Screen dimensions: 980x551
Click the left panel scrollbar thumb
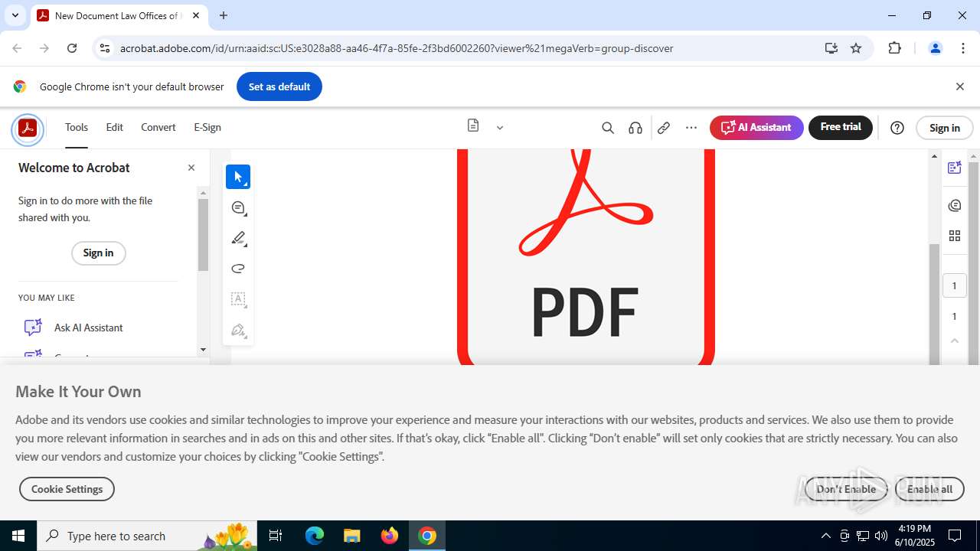point(203,235)
